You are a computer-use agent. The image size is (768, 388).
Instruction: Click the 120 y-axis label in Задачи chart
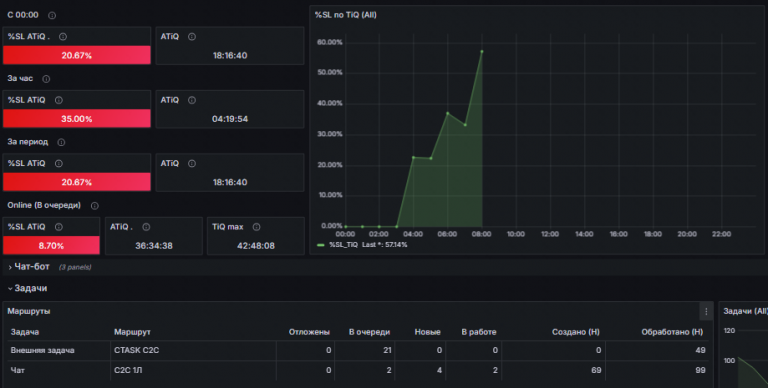[729, 331]
